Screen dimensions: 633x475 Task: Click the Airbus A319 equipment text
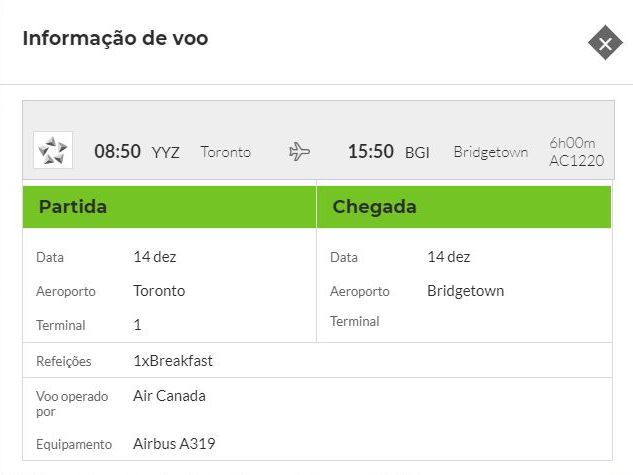coord(174,444)
